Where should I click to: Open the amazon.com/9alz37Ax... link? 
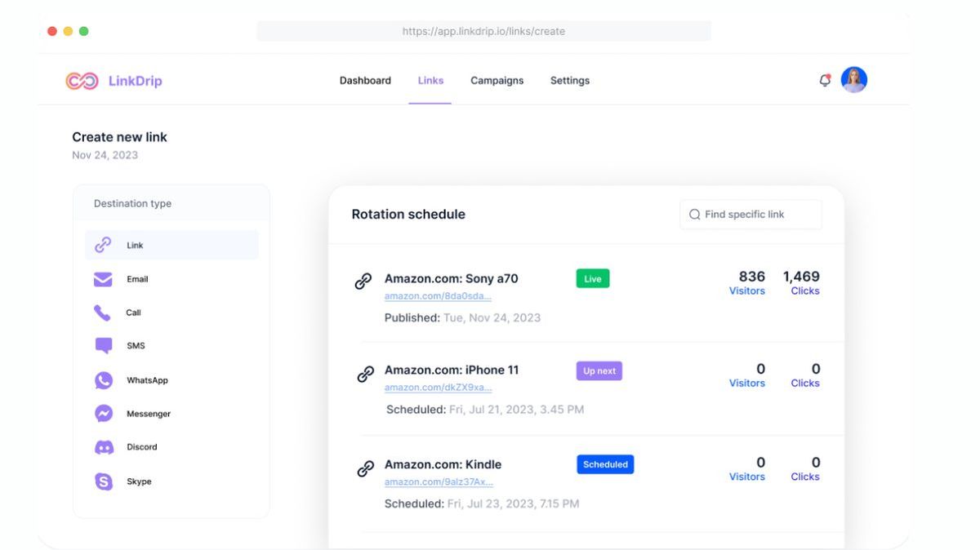[439, 482]
